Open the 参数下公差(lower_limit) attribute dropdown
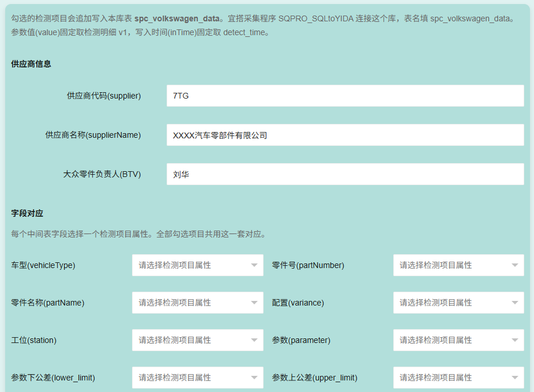534x392 pixels. 198,378
